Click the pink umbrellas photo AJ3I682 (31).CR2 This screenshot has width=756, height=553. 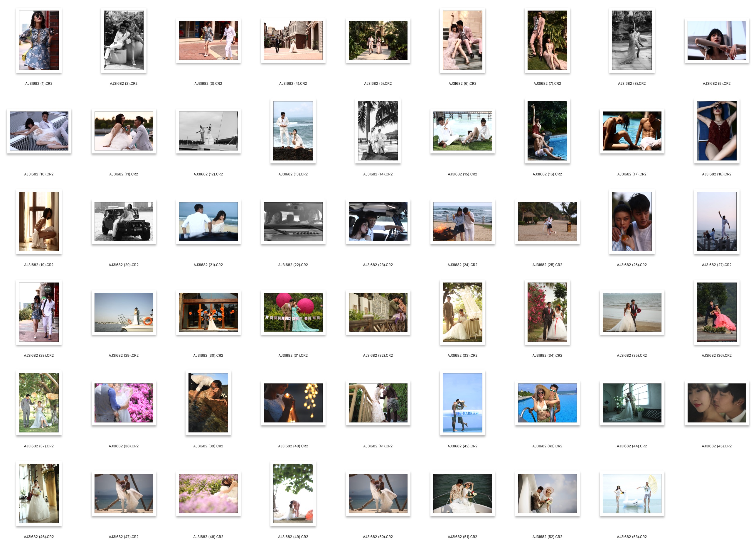tap(293, 312)
